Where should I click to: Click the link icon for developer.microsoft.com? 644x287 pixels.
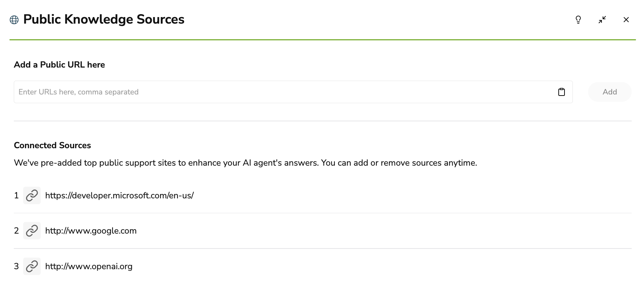(32, 195)
